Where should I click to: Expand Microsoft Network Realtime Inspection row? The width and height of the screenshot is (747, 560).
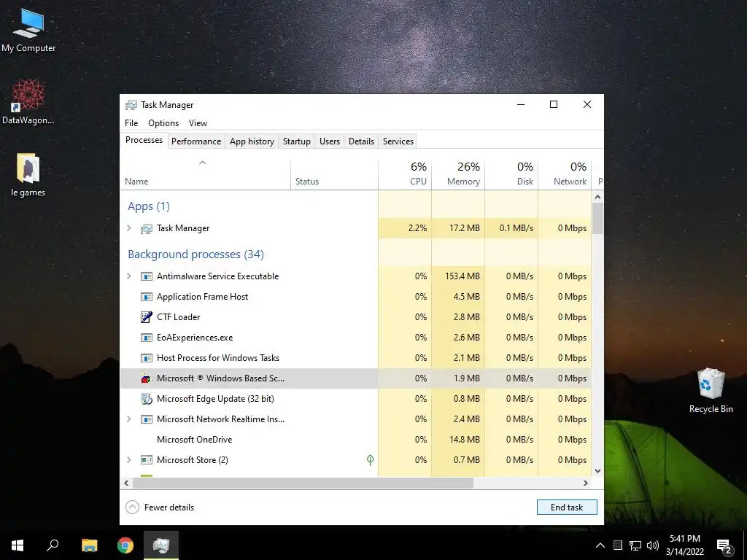[x=128, y=419]
